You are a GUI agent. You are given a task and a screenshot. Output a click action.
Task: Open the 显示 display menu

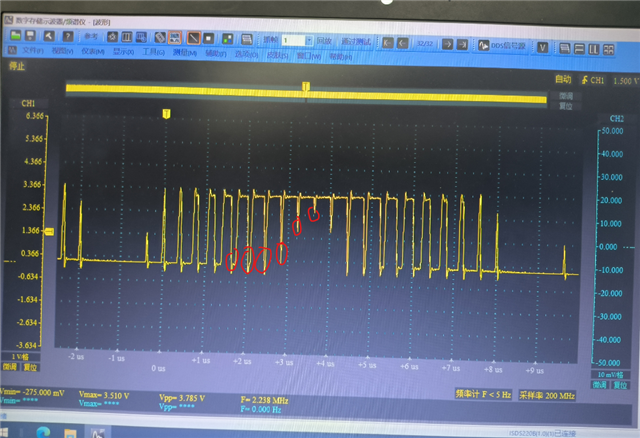tap(123, 52)
